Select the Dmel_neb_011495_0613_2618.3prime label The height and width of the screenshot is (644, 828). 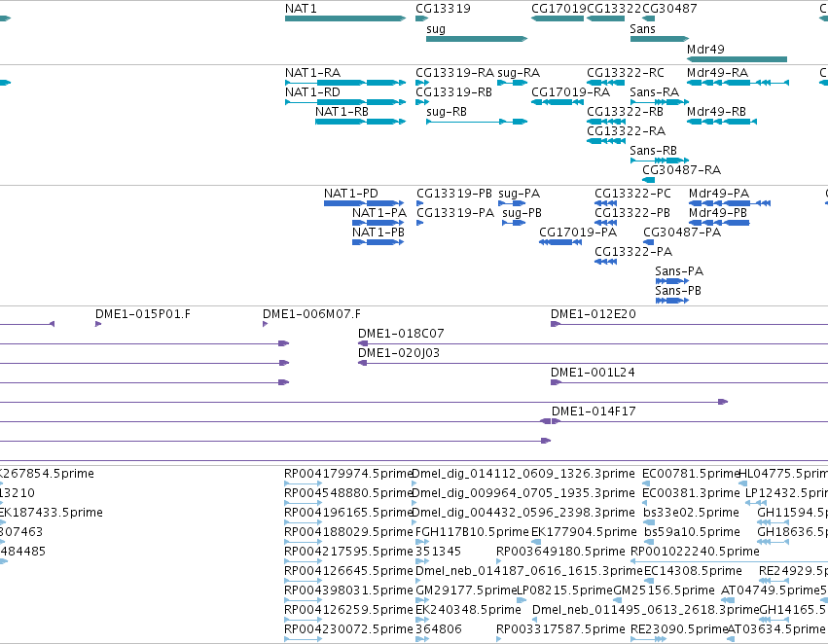645,610
